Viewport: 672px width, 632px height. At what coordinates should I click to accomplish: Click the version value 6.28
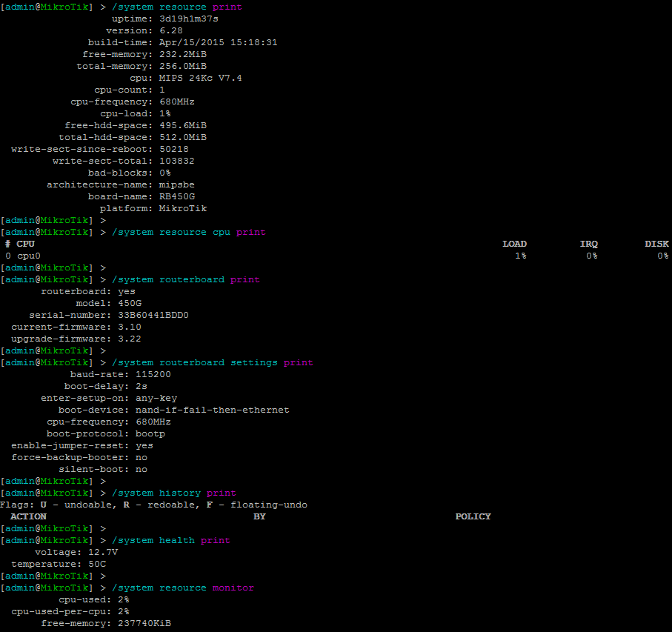pos(171,31)
